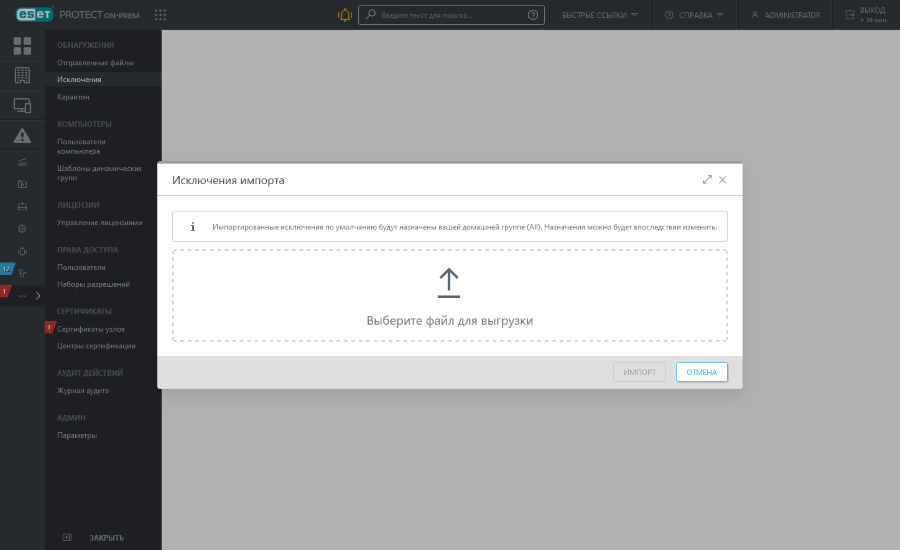Open Отправленные файлы menu item
Viewport: 900px width, 550px height.
(95, 63)
